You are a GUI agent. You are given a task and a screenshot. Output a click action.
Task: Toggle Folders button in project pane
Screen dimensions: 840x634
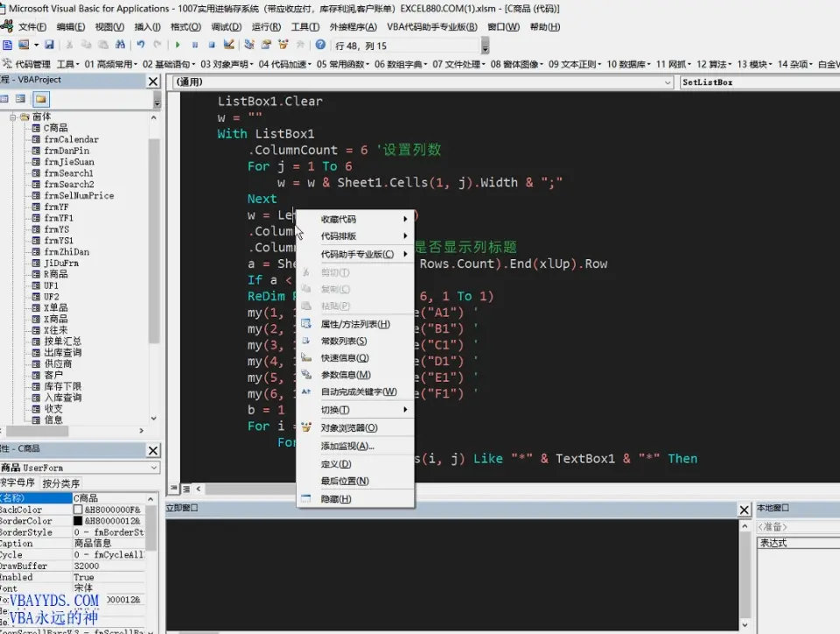41,99
